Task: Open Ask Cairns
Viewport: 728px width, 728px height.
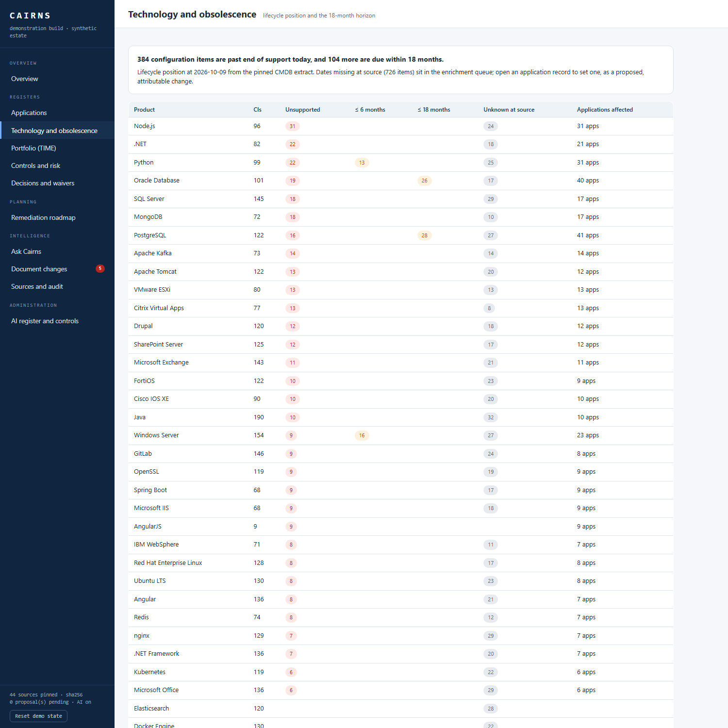Action: click(57, 251)
